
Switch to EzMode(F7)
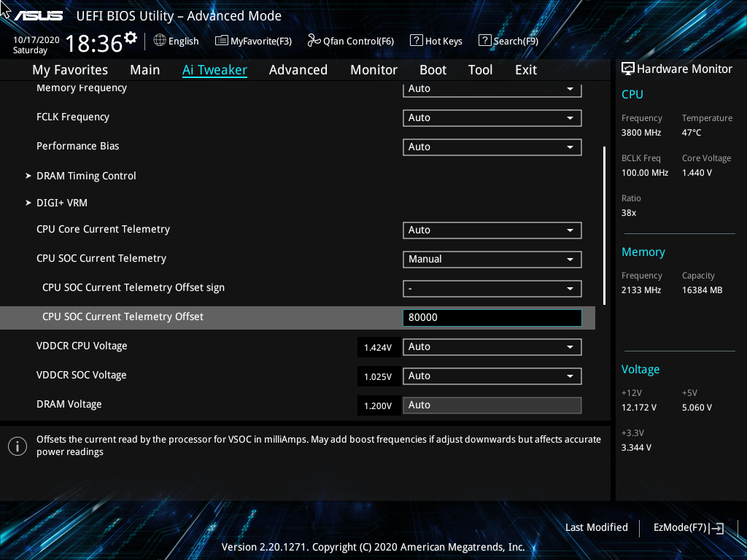689,528
